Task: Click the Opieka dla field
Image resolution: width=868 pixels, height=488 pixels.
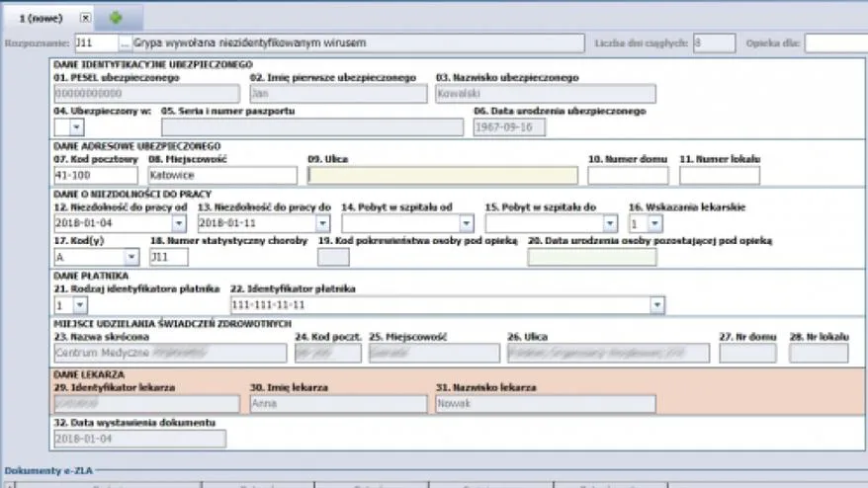Action: click(x=836, y=43)
